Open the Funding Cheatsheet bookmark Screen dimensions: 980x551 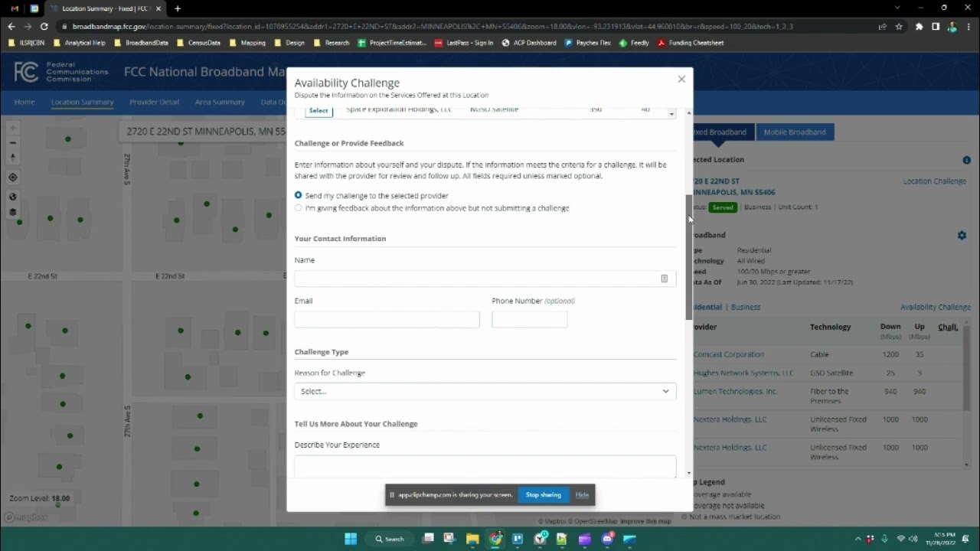click(x=690, y=43)
